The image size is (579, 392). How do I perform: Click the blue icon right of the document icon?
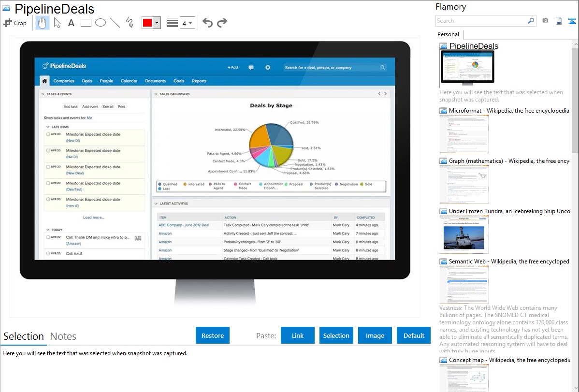pos(572,21)
